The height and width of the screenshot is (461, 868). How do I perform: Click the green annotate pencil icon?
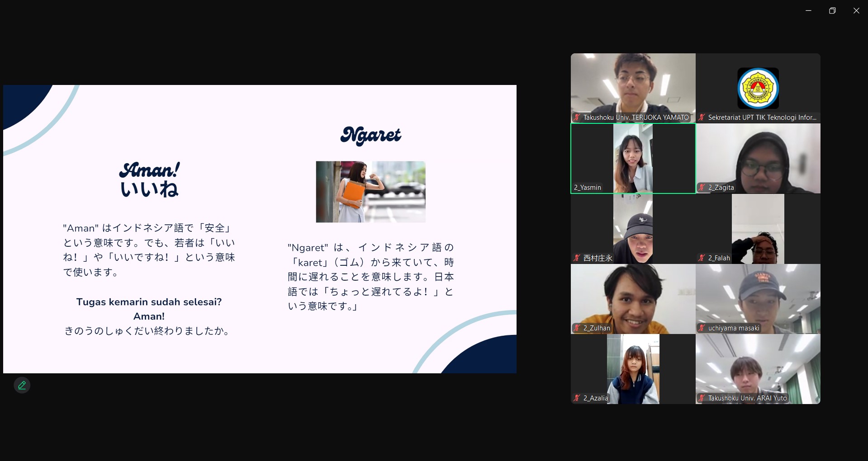pyautogui.click(x=22, y=385)
